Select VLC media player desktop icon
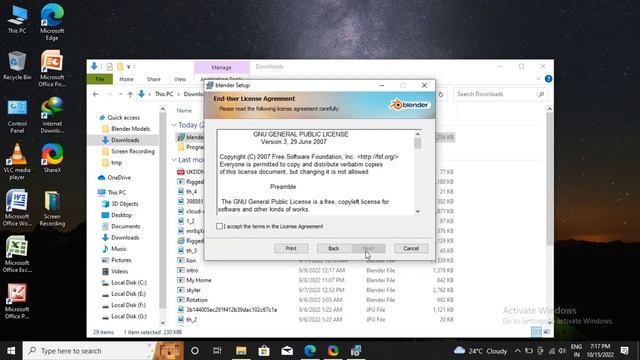 pos(17,162)
